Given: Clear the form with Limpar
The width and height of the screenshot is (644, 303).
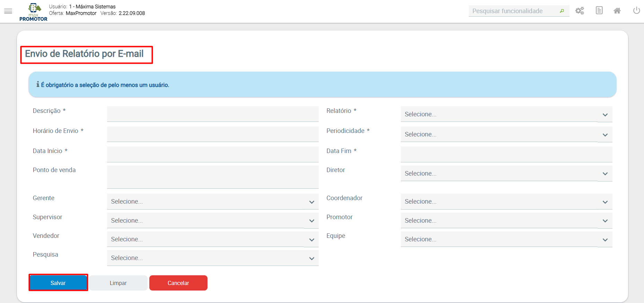Looking at the screenshot, I should [x=118, y=283].
